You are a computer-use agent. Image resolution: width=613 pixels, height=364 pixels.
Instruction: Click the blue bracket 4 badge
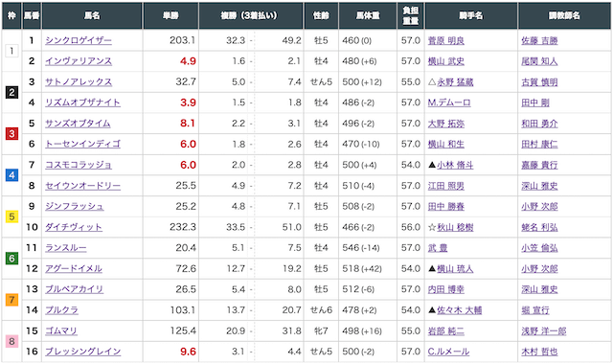pyautogui.click(x=11, y=175)
